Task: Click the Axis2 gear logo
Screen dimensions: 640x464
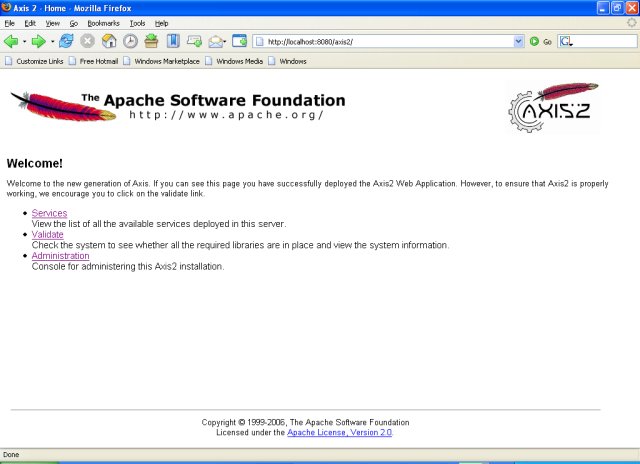Action: pos(553,107)
